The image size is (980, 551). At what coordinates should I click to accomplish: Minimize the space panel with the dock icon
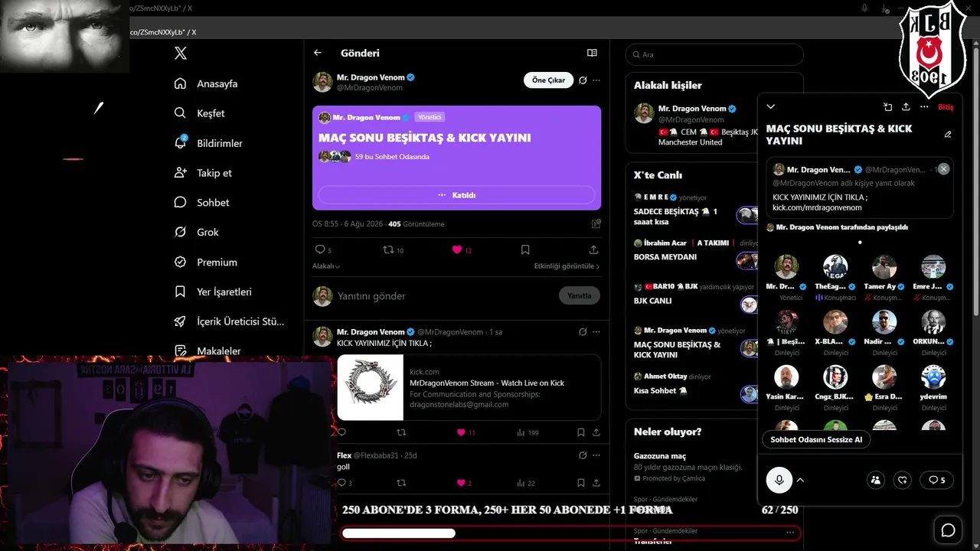click(x=887, y=107)
